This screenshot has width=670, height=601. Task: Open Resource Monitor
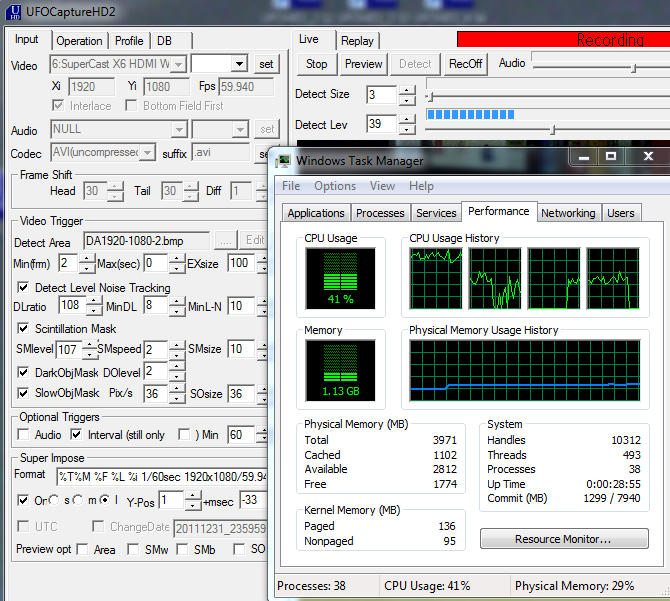[x=563, y=539]
